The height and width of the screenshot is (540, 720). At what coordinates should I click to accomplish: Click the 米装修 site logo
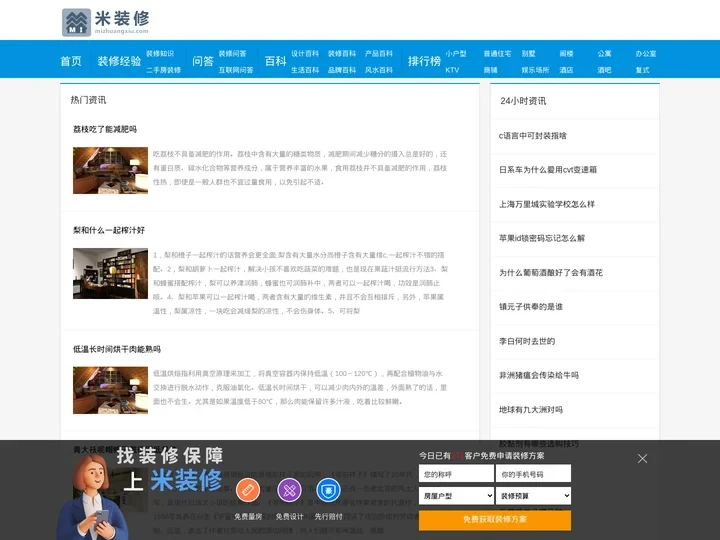click(x=106, y=22)
